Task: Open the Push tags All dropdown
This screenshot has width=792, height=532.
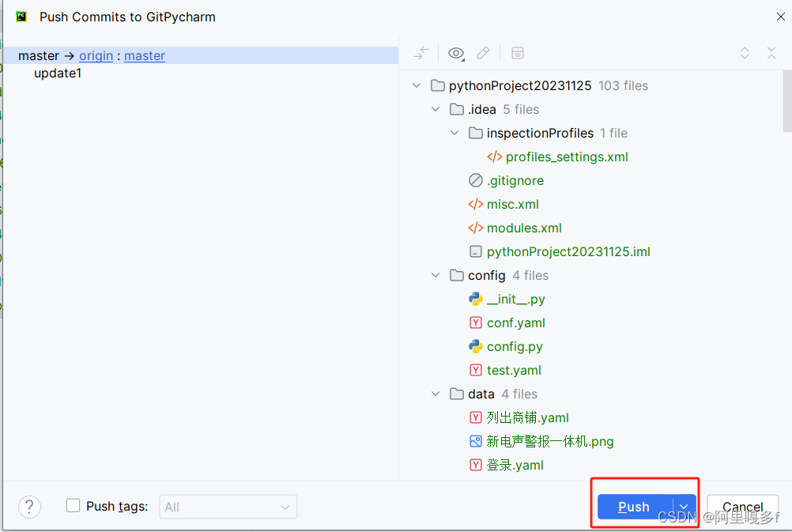Action: (228, 507)
